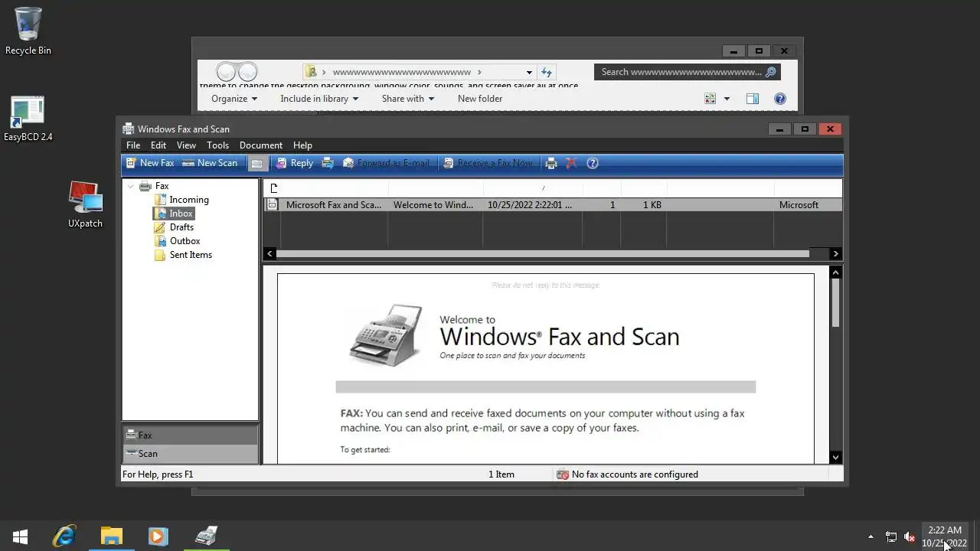Screen dimensions: 980x551
Task: Click the 'No fax accounts are configured' status
Action: point(635,474)
